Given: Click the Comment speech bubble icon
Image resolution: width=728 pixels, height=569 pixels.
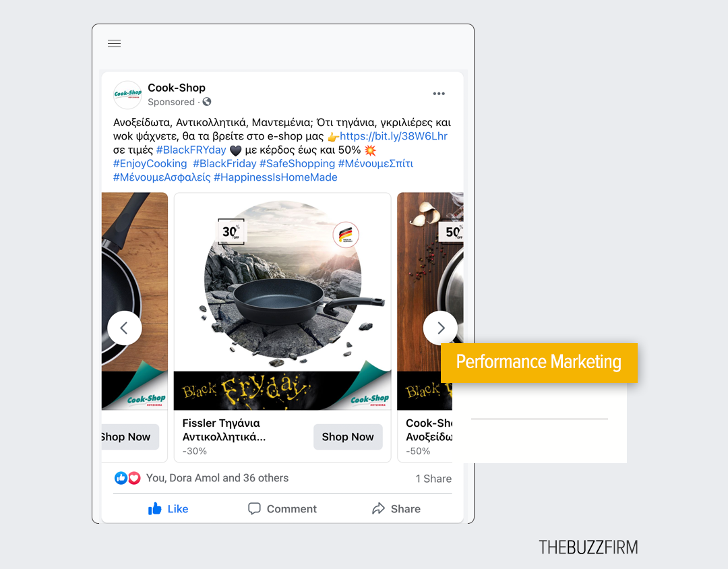Looking at the screenshot, I should (254, 508).
